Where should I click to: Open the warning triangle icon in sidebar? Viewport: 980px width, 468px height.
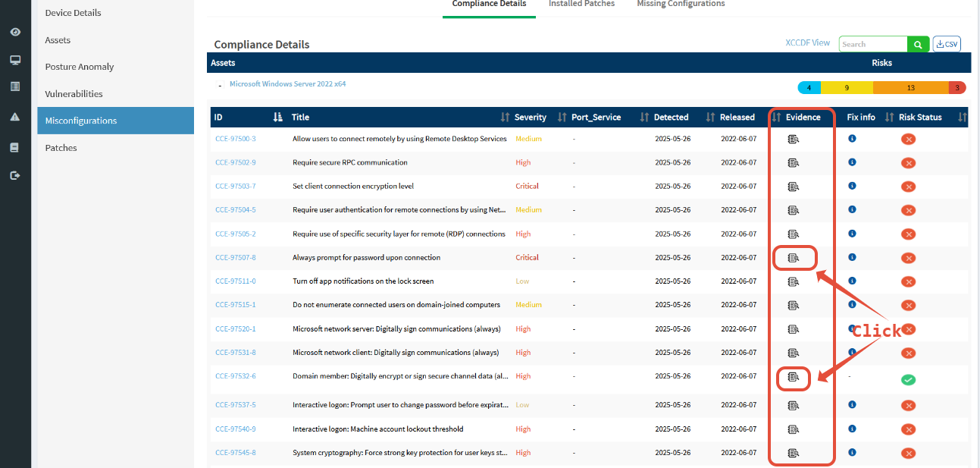click(15, 117)
